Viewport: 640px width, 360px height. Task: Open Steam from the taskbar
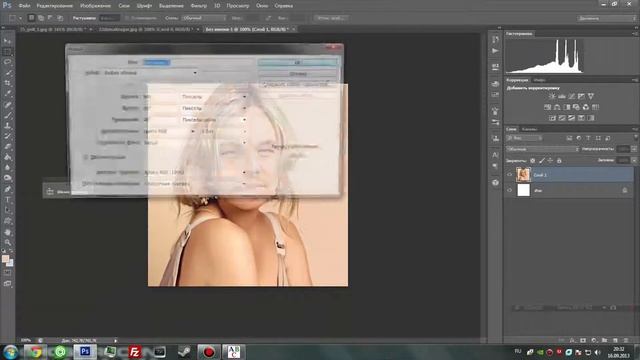tap(184, 351)
